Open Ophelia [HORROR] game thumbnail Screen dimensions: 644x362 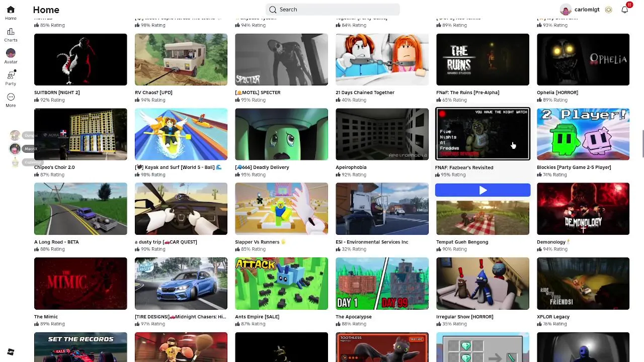tap(583, 59)
